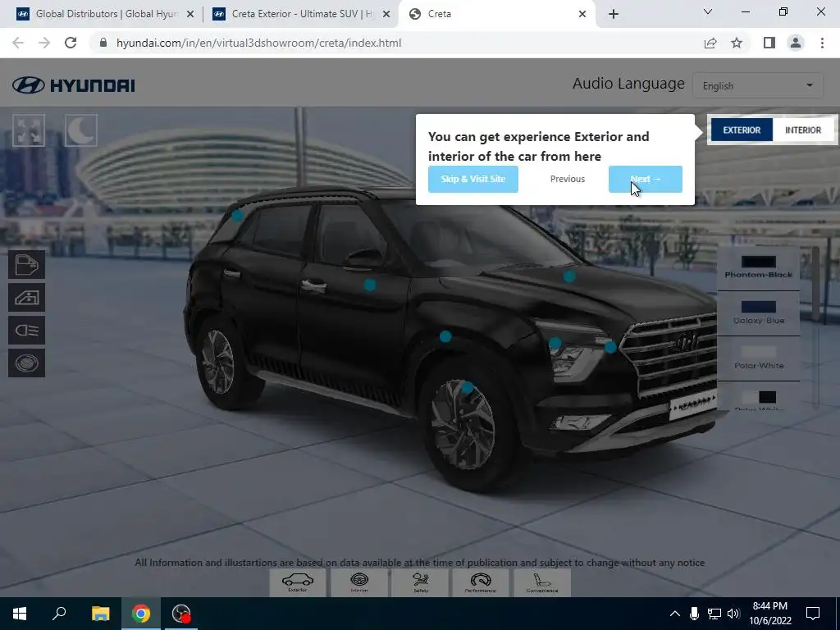Screen dimensions: 840x630
Task: Open Windows taskbar search
Action: (59, 614)
